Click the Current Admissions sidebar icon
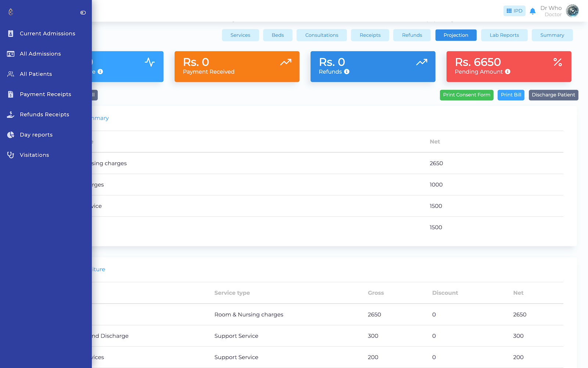 tap(11, 33)
